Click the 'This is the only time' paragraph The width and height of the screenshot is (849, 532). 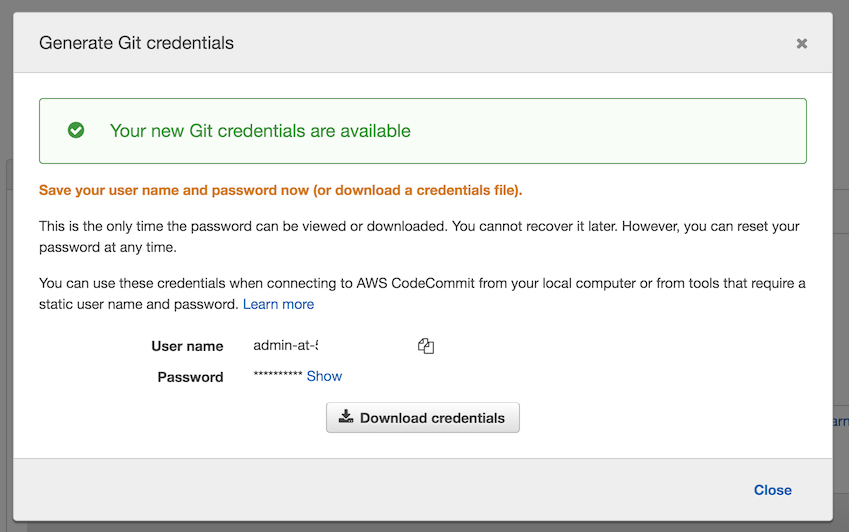(419, 237)
